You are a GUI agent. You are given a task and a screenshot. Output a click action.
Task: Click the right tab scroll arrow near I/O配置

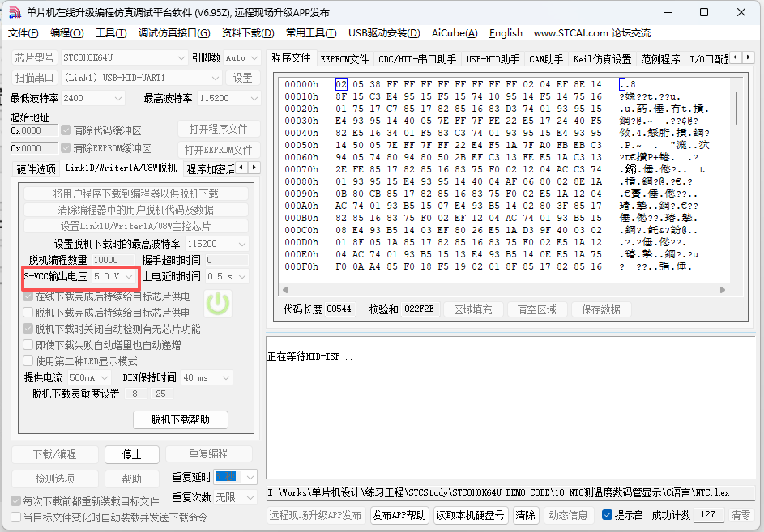(749, 57)
